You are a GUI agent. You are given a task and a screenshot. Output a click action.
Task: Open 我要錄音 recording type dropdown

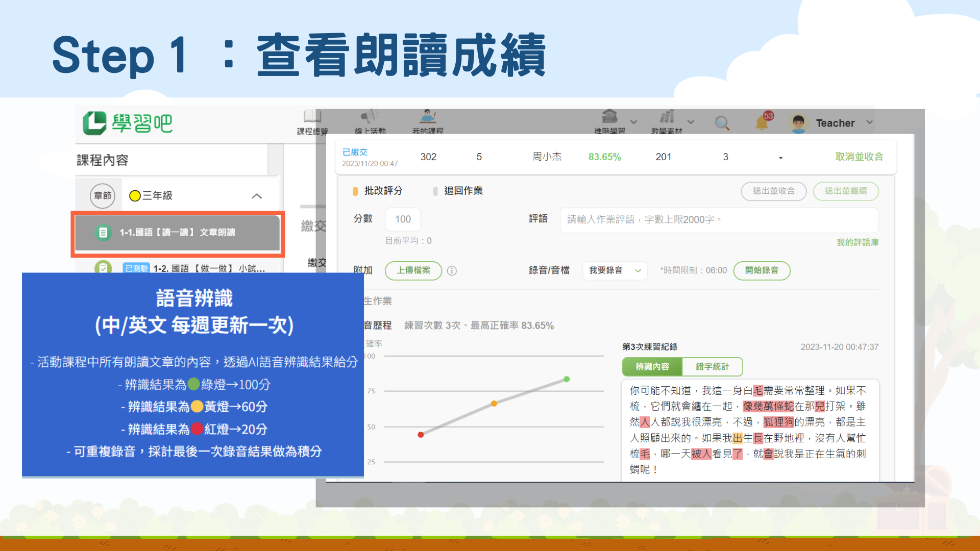coord(615,270)
